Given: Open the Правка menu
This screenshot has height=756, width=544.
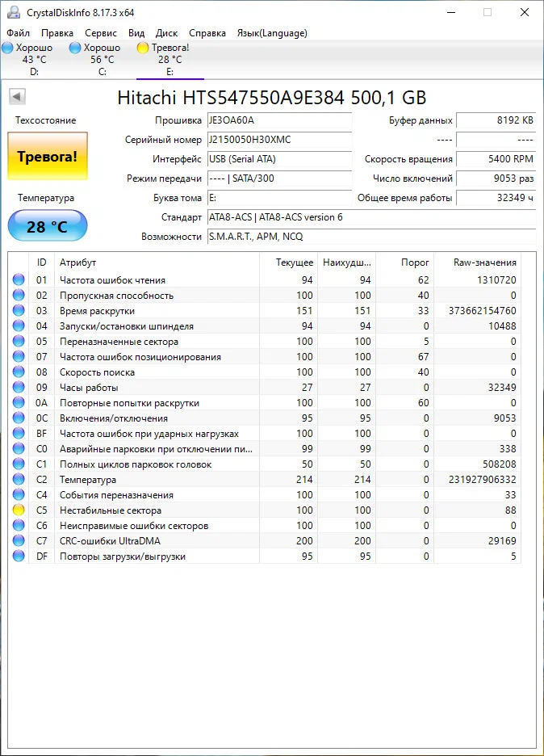Looking at the screenshot, I should (x=57, y=33).
